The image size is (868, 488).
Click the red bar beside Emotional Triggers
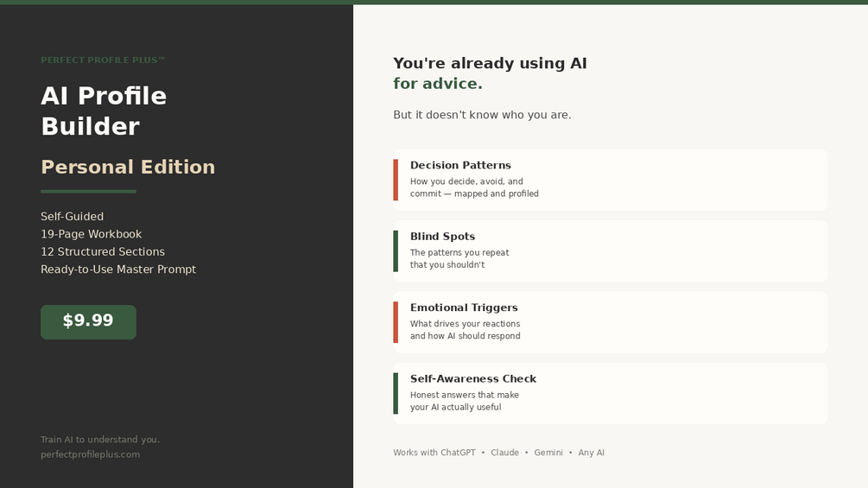396,322
